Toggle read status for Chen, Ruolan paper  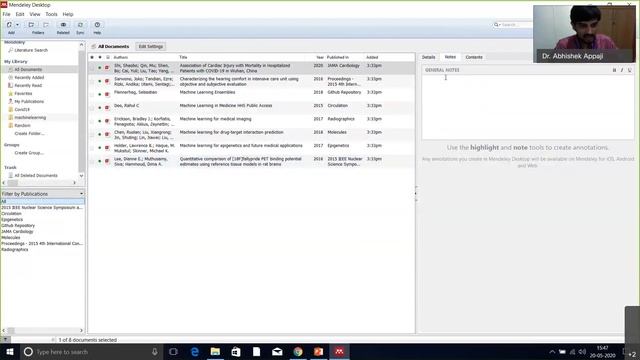(100, 134)
